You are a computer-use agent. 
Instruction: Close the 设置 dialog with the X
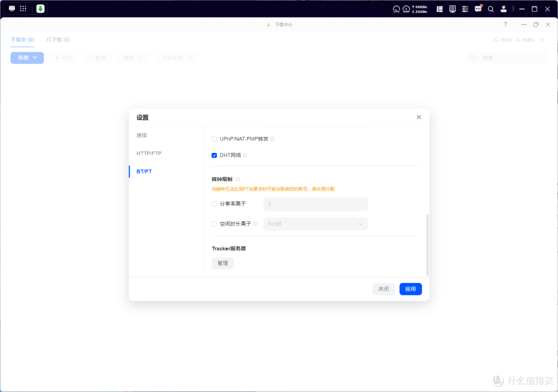(x=419, y=117)
